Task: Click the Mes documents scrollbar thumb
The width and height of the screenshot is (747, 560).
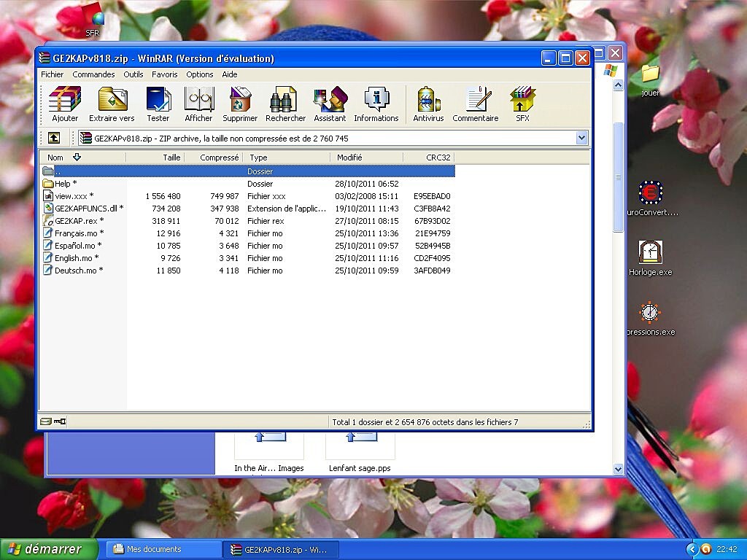Action: coord(618,176)
